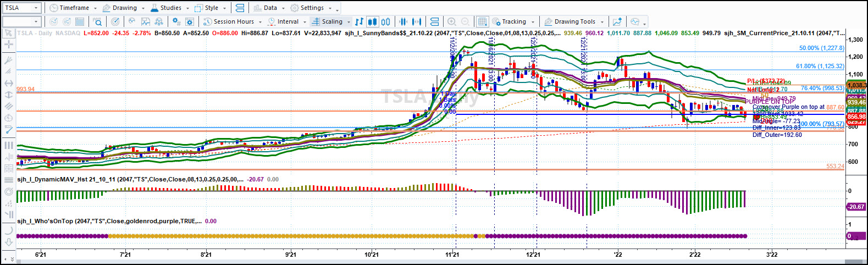Click the stacked panels icon in second toolbar
The height and width of the screenshot is (265, 868).
[434, 21]
